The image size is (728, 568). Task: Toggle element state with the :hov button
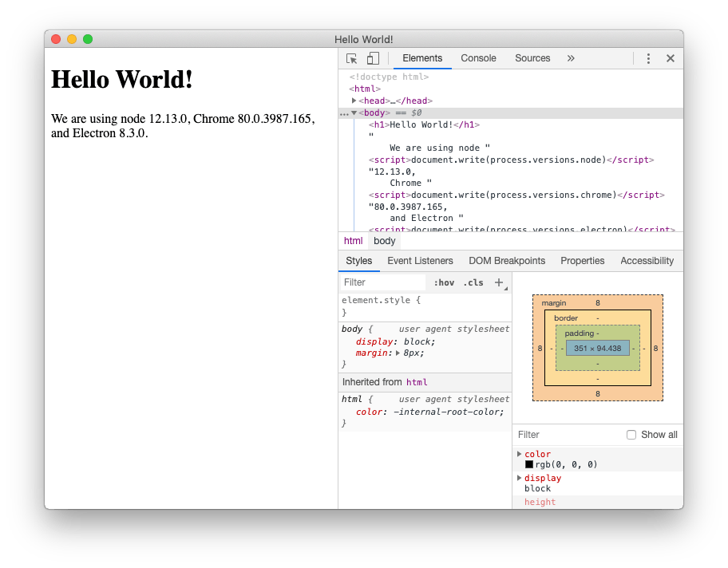444,282
